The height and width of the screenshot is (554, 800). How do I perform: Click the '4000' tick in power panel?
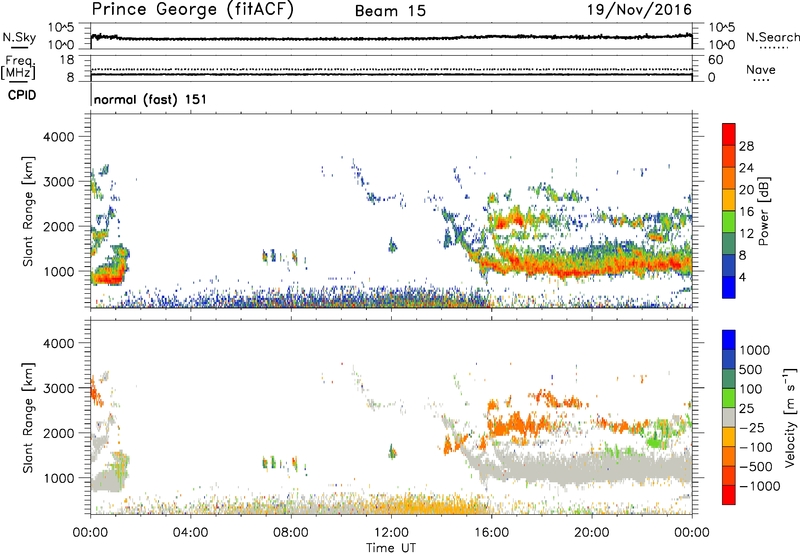pyautogui.click(x=58, y=137)
